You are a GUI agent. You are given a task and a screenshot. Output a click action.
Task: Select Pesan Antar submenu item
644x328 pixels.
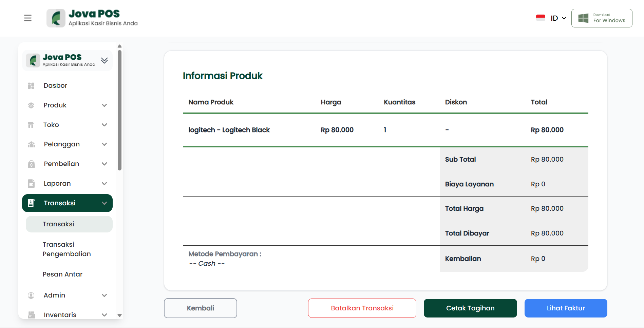point(62,274)
